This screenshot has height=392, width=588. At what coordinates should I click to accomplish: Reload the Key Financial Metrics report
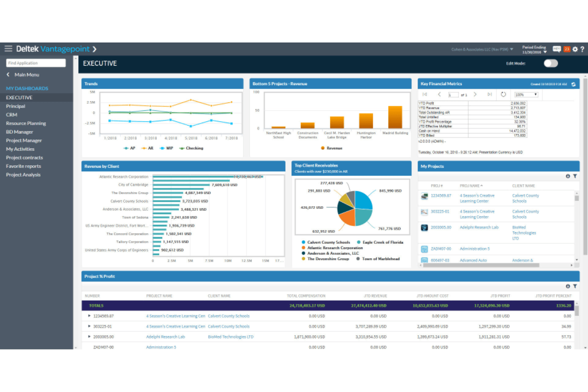(x=503, y=95)
